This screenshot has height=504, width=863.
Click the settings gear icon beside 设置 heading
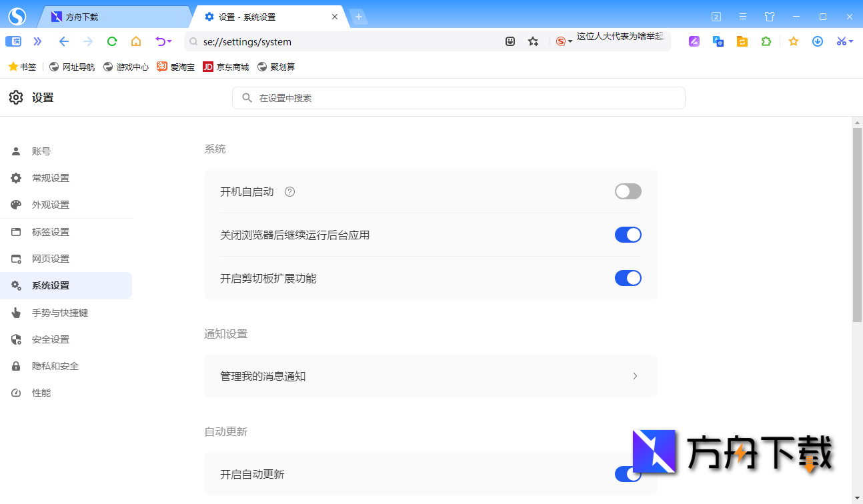(15, 97)
